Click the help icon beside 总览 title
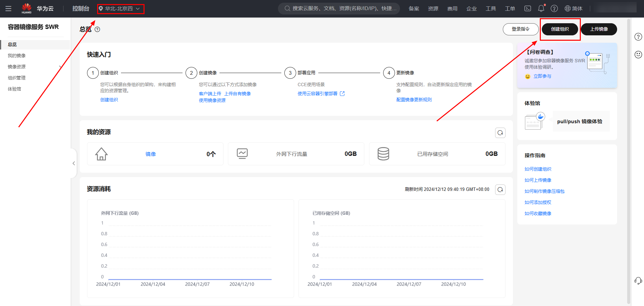This screenshot has width=644, height=306. coord(97,29)
